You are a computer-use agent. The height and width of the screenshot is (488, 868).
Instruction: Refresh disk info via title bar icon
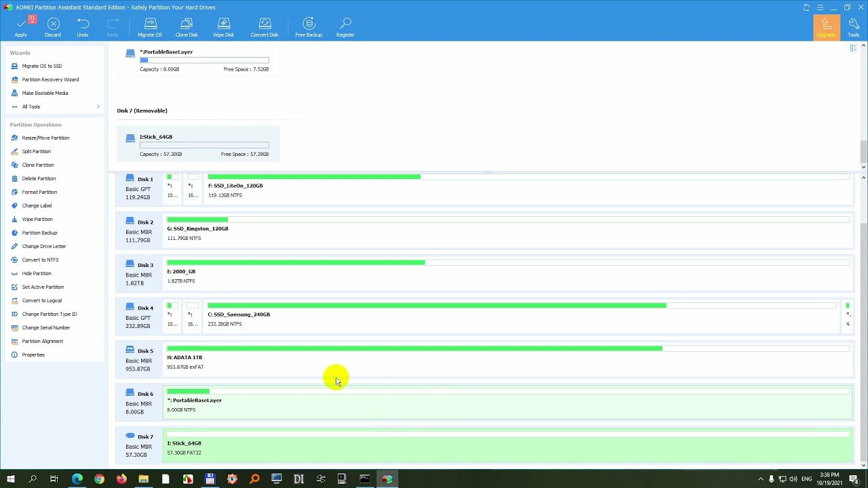[806, 7]
